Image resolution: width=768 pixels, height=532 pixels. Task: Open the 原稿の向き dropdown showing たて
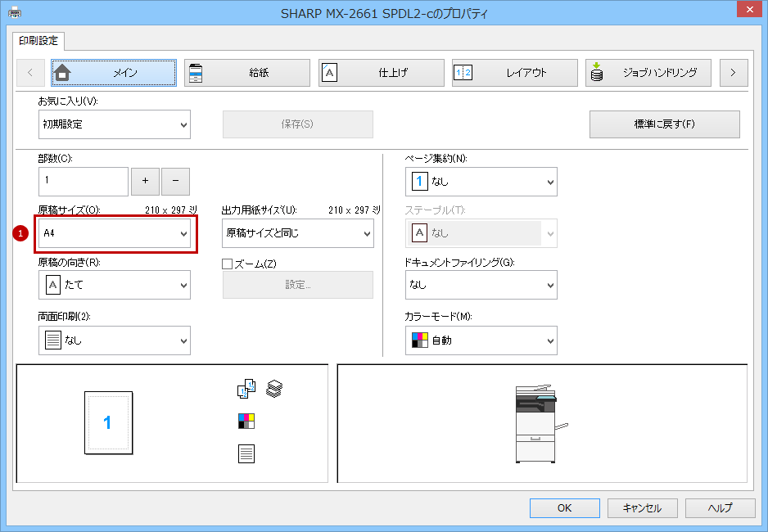(115, 285)
